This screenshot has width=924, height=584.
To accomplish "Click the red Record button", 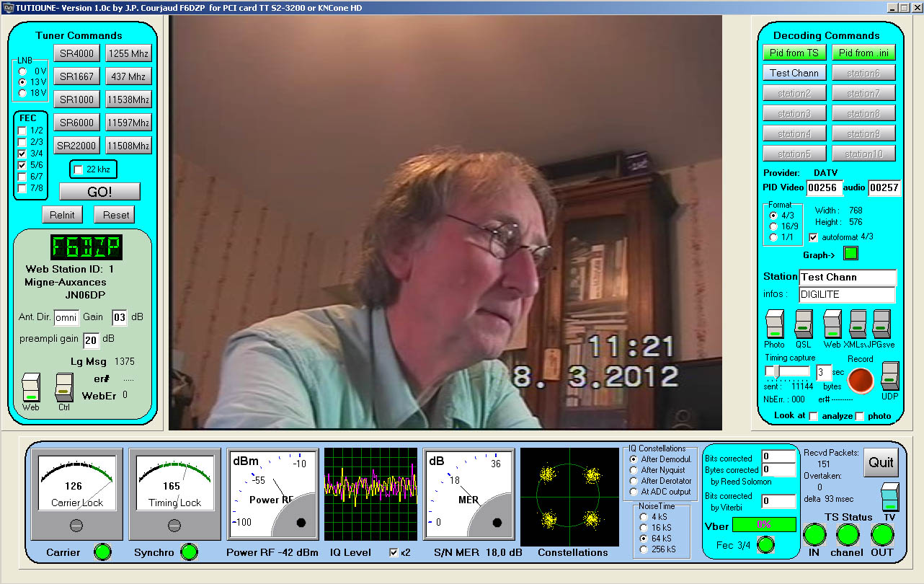I will point(860,380).
